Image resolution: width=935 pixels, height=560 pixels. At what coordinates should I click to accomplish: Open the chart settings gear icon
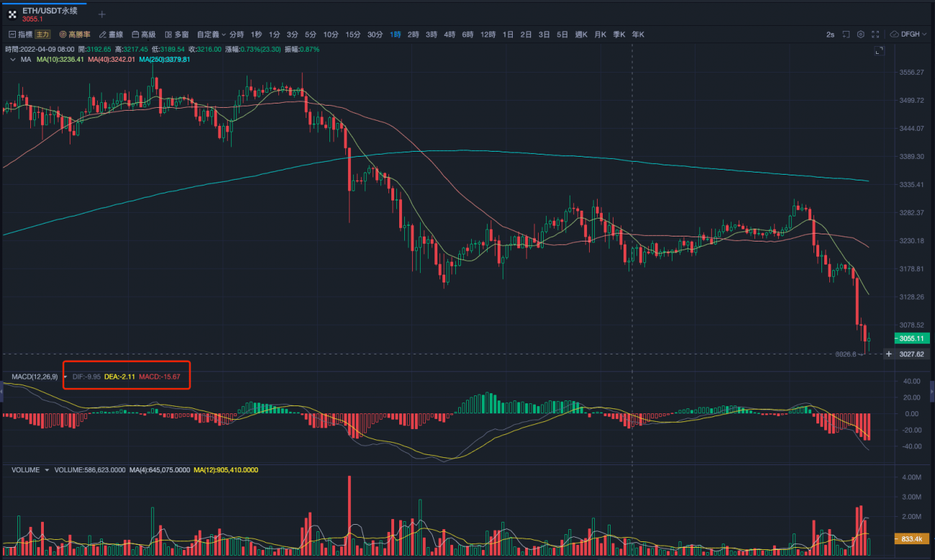861,34
